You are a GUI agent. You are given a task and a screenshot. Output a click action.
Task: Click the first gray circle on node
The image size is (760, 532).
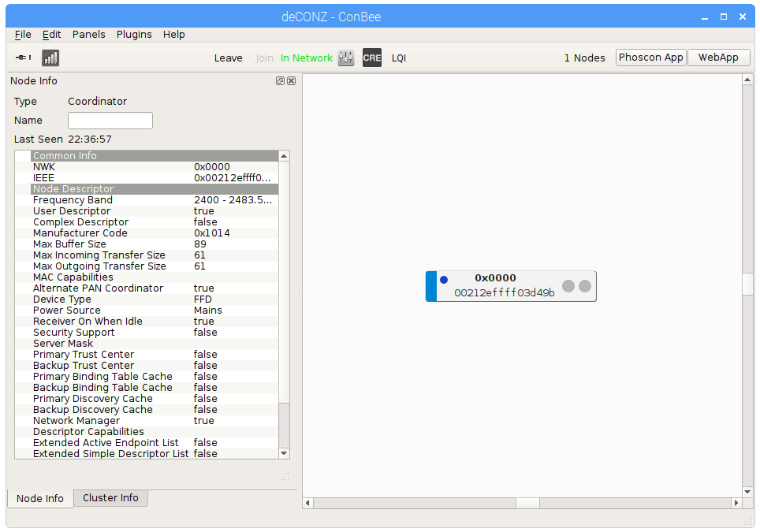[x=568, y=286]
